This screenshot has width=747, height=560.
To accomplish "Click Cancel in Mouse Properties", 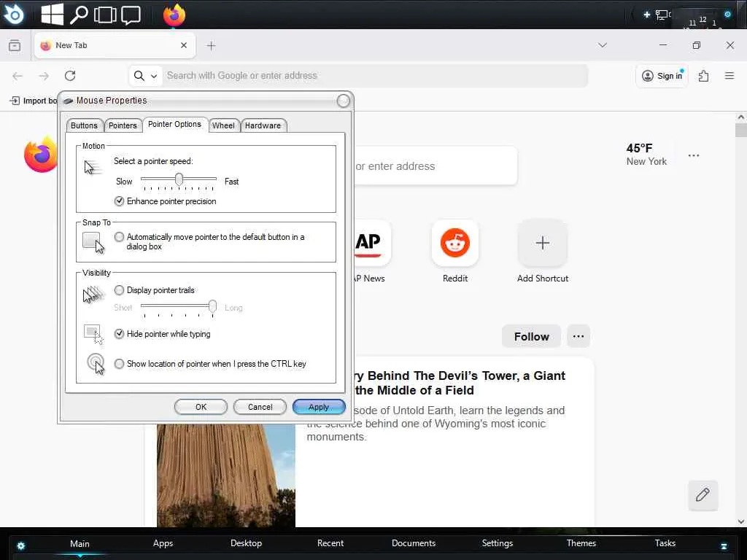I will (260, 407).
